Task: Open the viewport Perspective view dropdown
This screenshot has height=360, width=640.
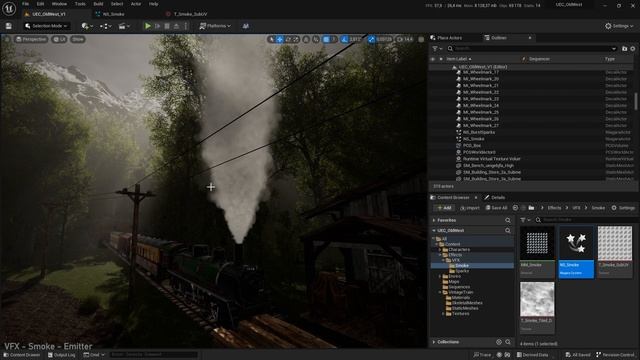Action: click(31, 39)
